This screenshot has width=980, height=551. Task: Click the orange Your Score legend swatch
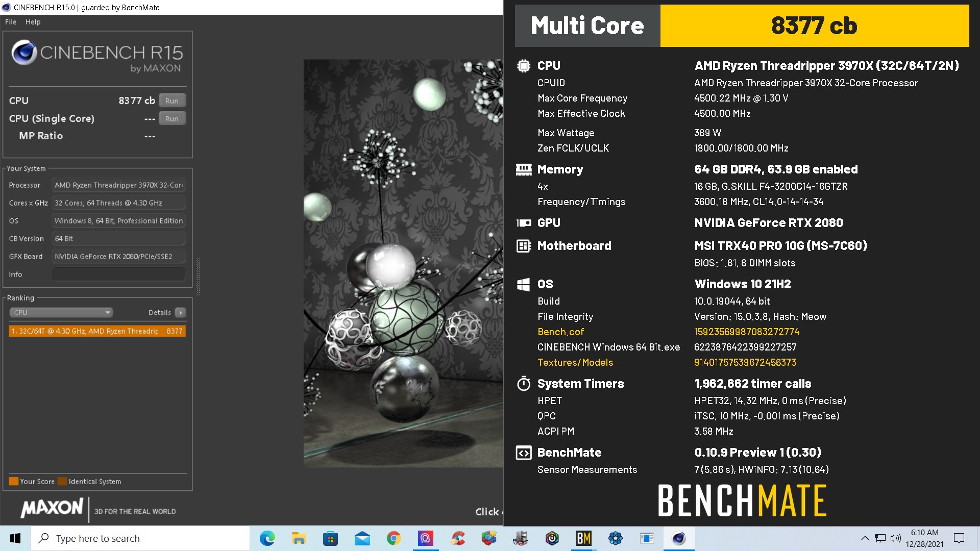(x=14, y=481)
